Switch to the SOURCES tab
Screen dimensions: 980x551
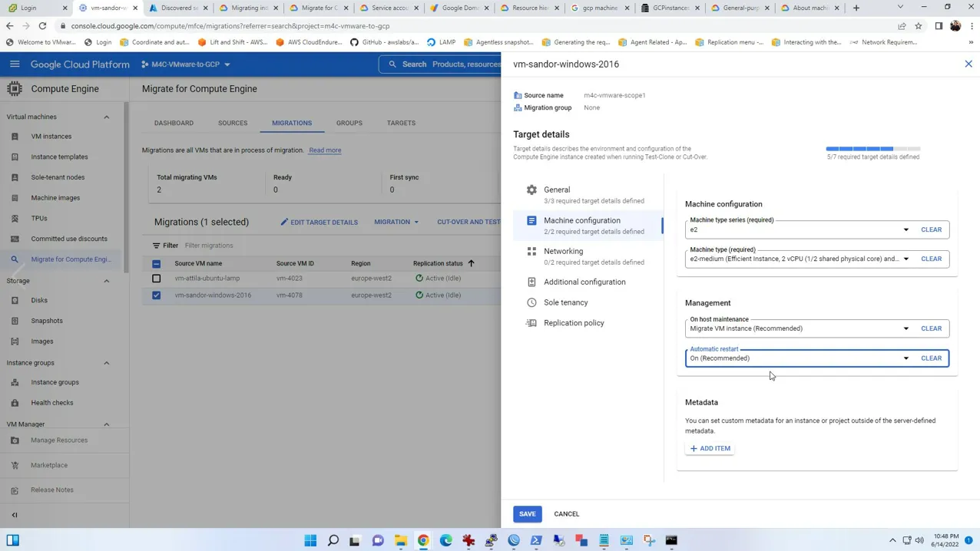pos(233,123)
